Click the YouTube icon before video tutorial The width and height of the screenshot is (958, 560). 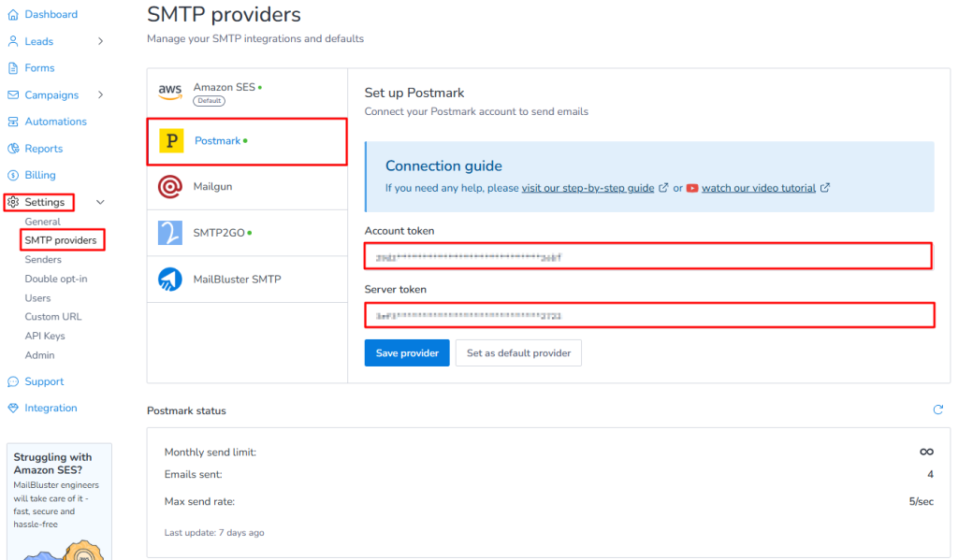691,188
